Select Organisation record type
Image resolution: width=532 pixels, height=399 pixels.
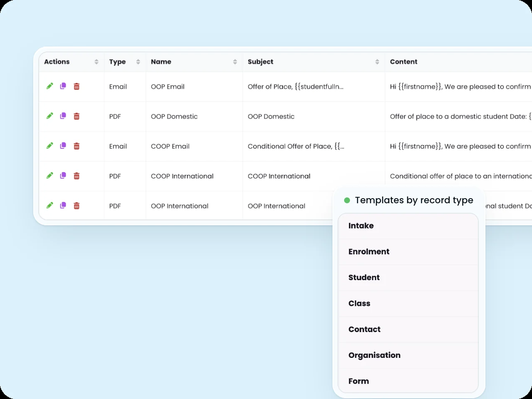coord(408,355)
